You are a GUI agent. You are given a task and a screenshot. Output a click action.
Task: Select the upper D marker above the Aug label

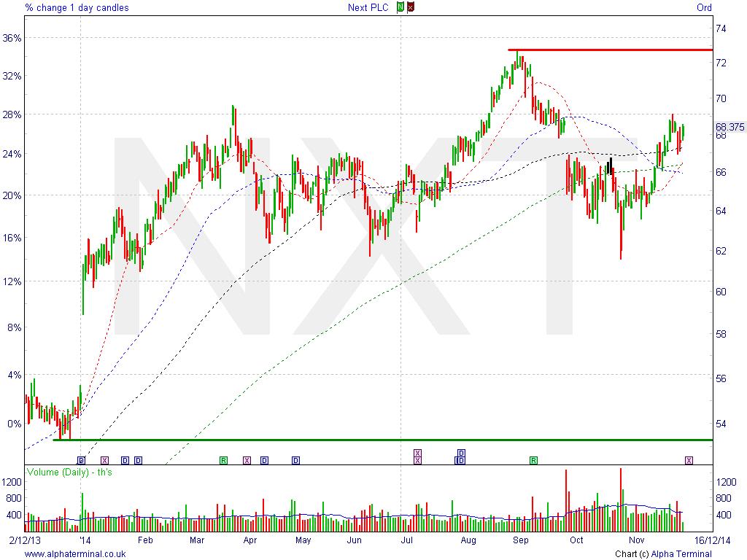point(461,453)
